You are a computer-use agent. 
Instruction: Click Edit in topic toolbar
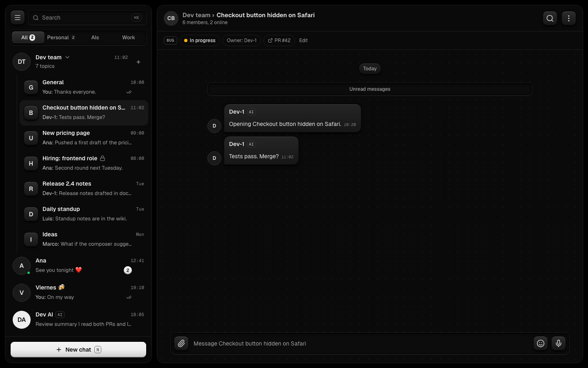coord(303,40)
